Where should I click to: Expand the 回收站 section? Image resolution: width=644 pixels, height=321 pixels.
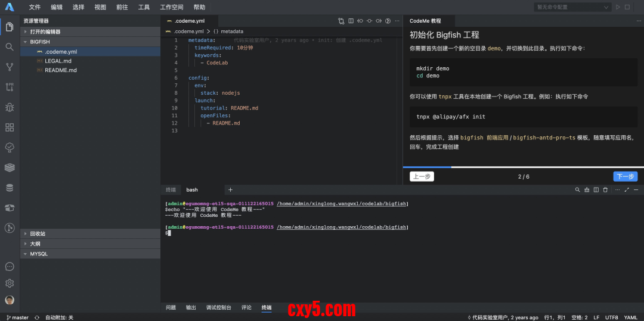(x=38, y=234)
